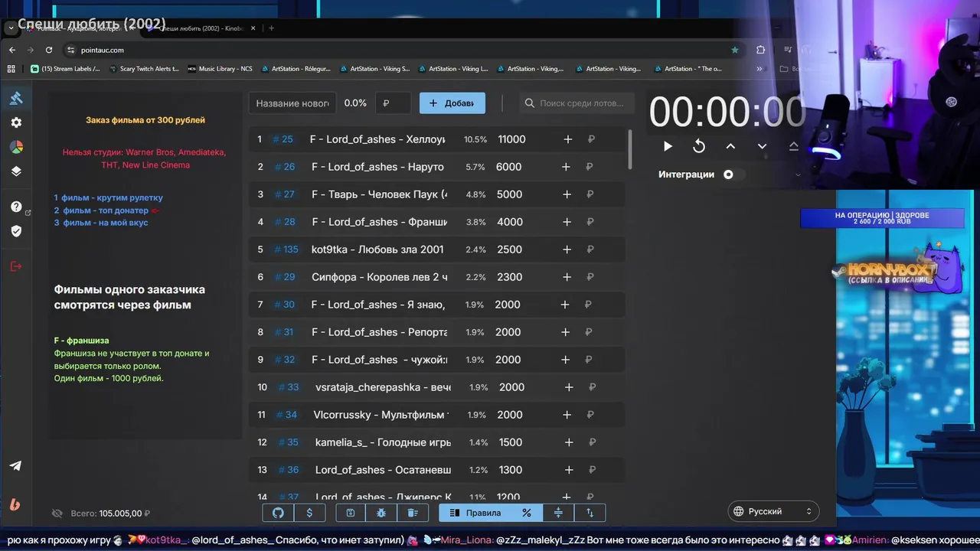Click plus on Lord_of_ashes Наруто lot
This screenshot has width=980, height=551.
[567, 167]
